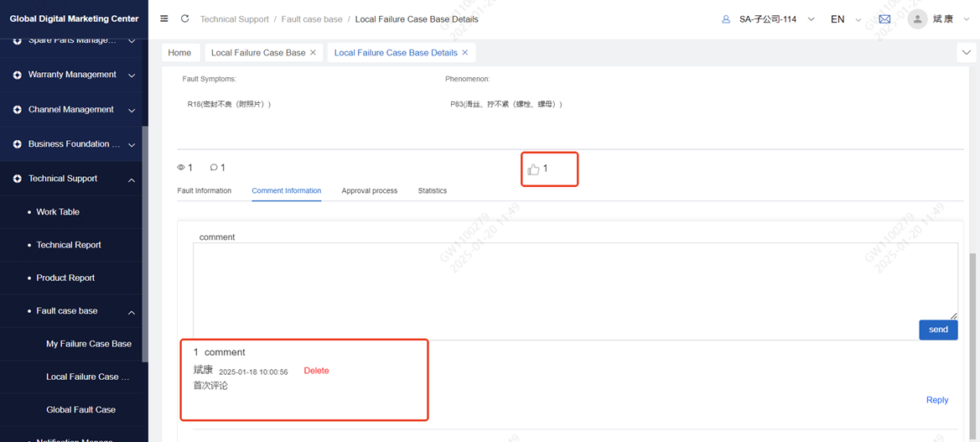Click the thumbs-up like icon
This screenshot has width=980, height=442.
click(534, 169)
